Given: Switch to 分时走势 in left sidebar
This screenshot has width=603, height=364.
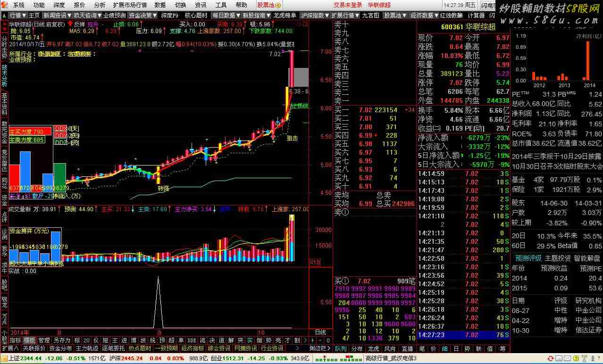Looking at the screenshot, I should (4, 47).
